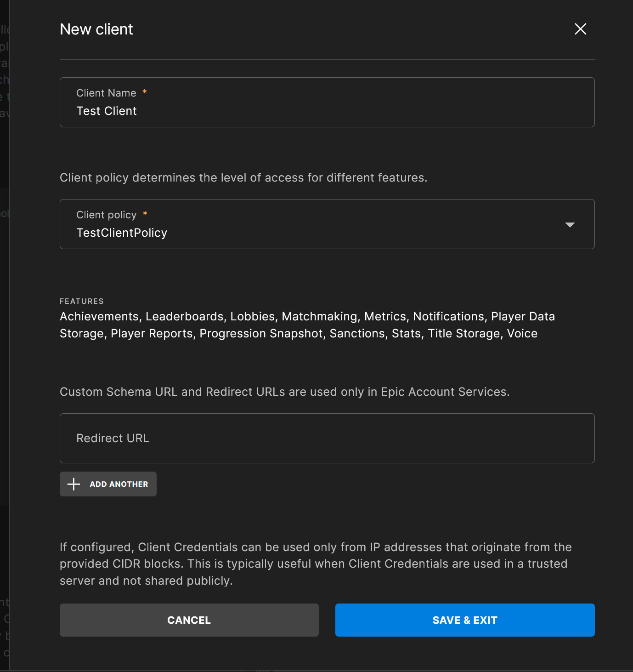
Task: Click the Custom Schema URL note
Action: (284, 392)
